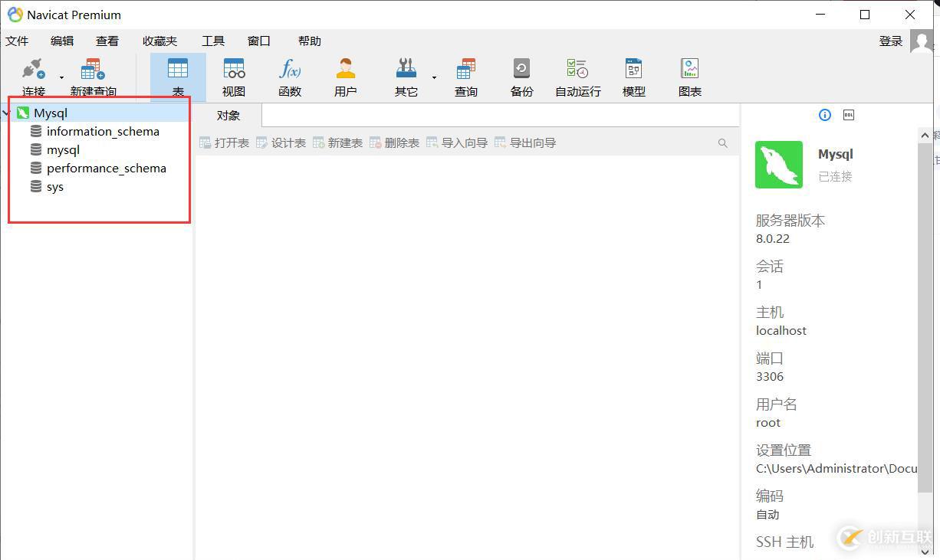Select the information_schema database
Viewport: 940px width, 560px height.
coord(103,132)
